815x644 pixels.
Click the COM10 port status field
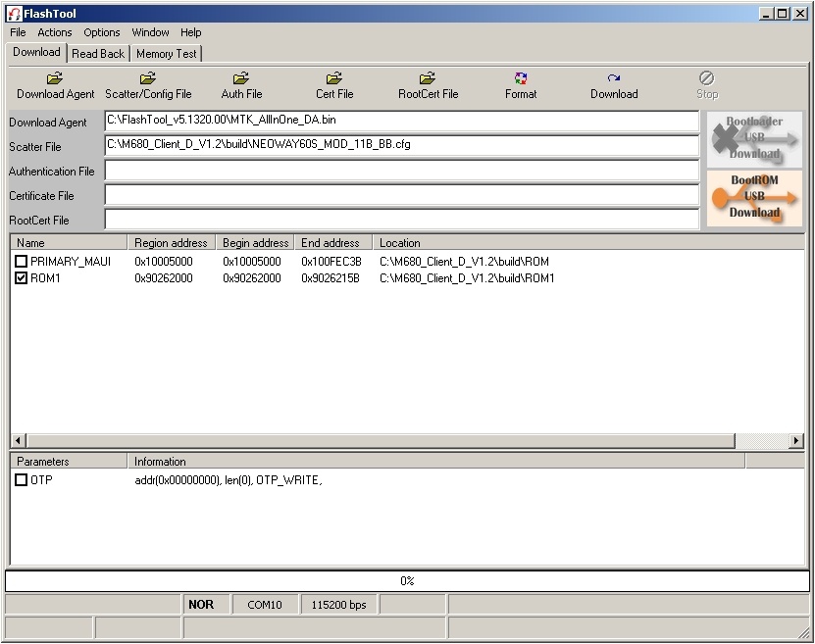[264, 604]
